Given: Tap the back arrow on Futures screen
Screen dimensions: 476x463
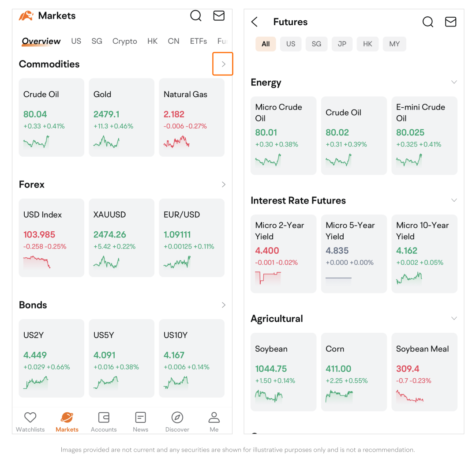Looking at the screenshot, I should tap(255, 22).
